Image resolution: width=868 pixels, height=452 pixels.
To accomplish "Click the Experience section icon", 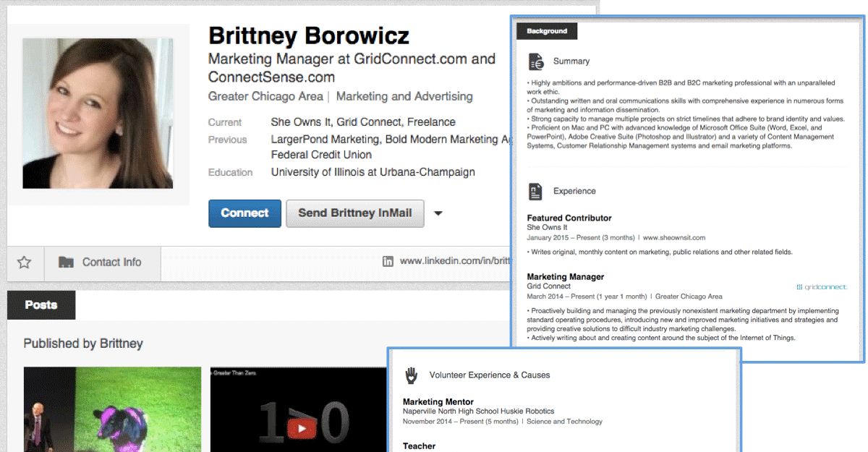I will (x=535, y=192).
